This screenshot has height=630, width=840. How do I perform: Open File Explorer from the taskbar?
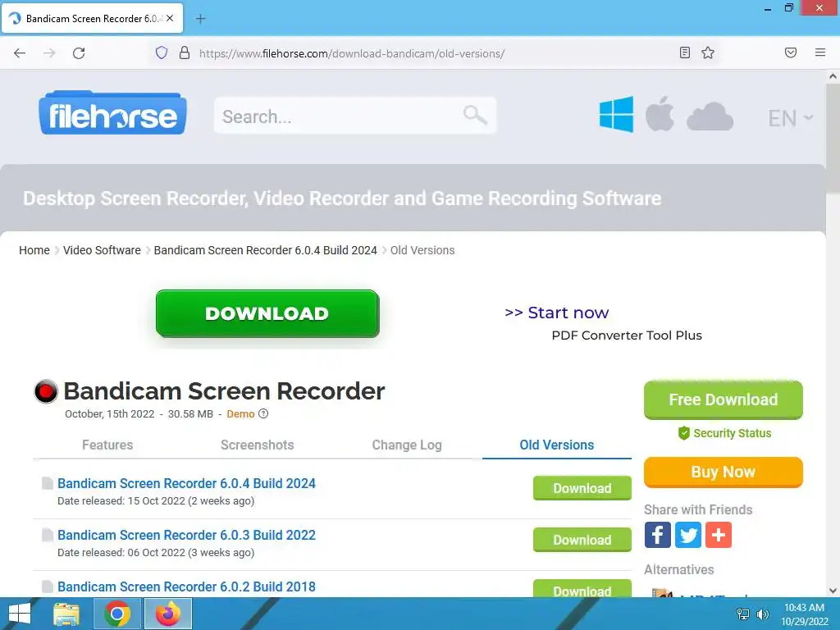[x=66, y=614]
